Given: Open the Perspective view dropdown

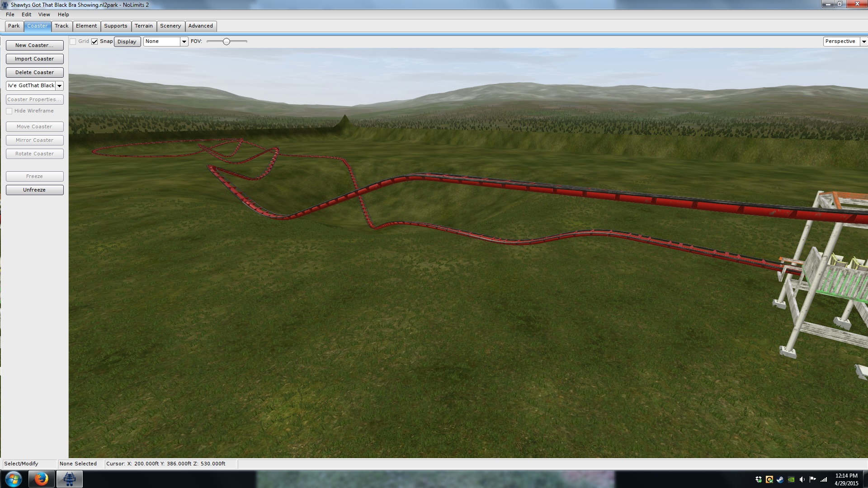Looking at the screenshot, I should click(x=863, y=42).
